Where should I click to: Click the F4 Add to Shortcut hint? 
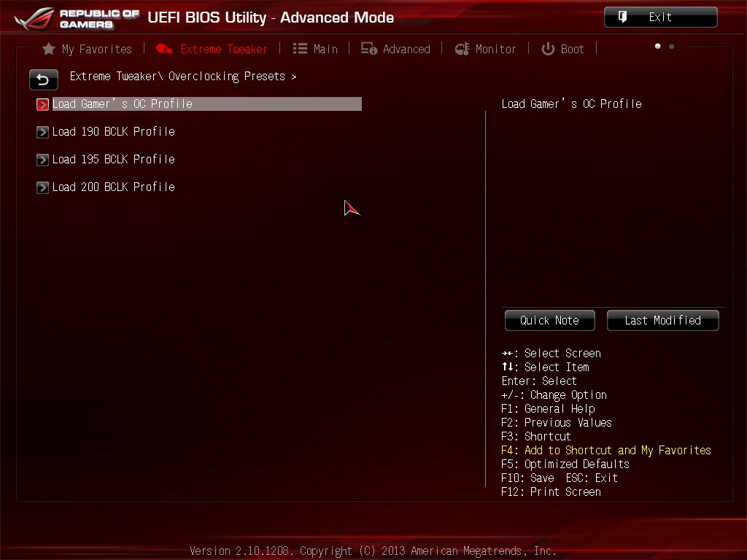click(606, 450)
